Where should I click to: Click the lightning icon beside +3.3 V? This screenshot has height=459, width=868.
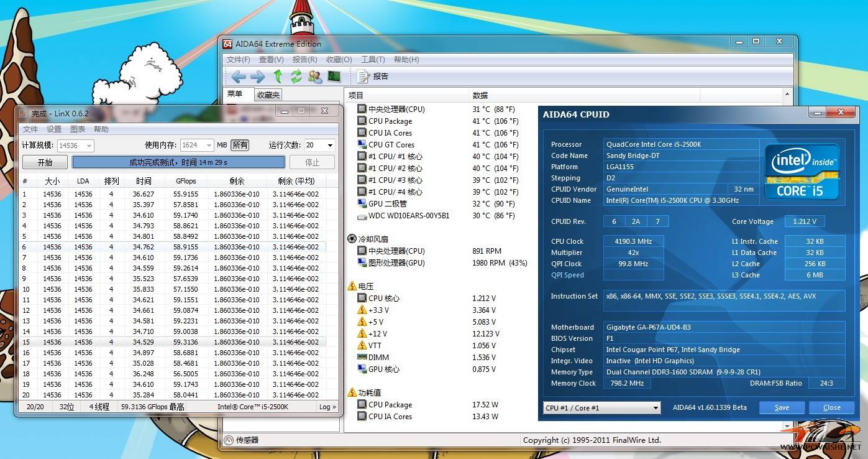pos(362,310)
